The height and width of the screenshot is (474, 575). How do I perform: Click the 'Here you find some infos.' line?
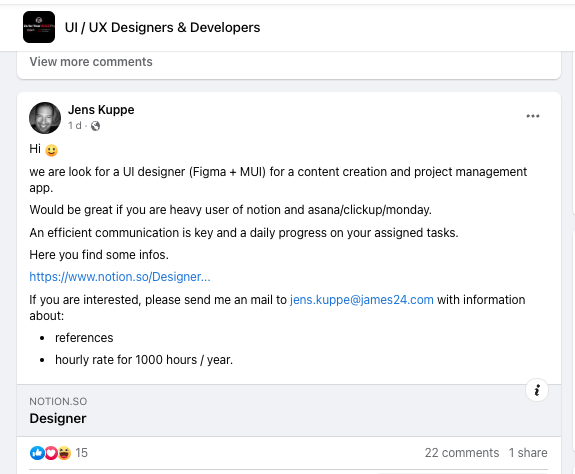pyautogui.click(x=99, y=255)
